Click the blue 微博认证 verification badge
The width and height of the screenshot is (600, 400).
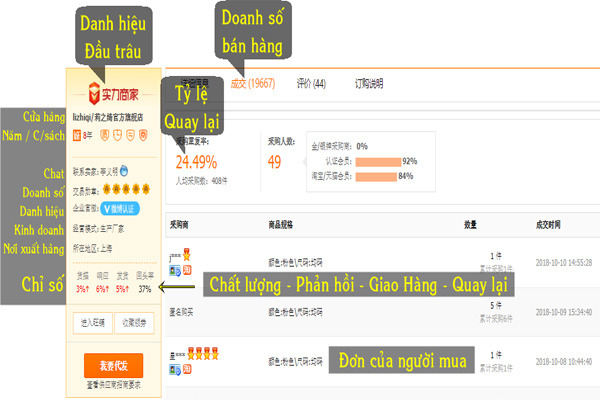pyautogui.click(x=120, y=209)
